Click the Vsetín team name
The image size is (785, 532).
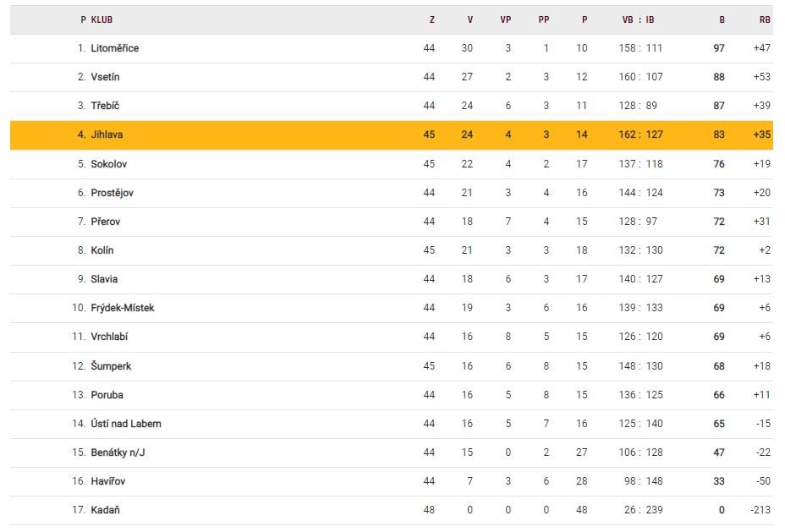point(105,77)
